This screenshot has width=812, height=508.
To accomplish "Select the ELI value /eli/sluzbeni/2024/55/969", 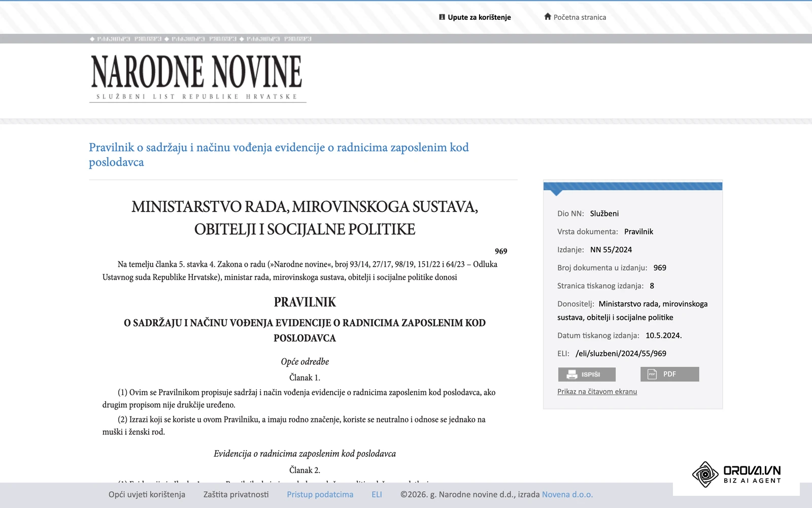I will pyautogui.click(x=621, y=354).
